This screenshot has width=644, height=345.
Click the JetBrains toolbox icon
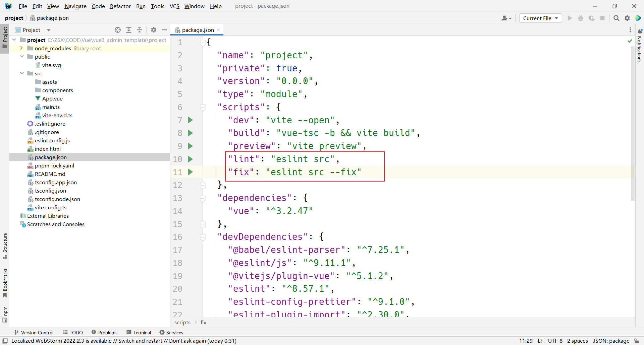pyautogui.click(x=638, y=18)
